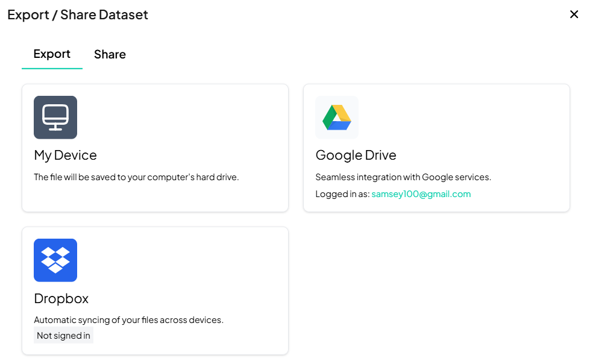
Task: Click the Dropbox heading text
Action: [61, 298]
